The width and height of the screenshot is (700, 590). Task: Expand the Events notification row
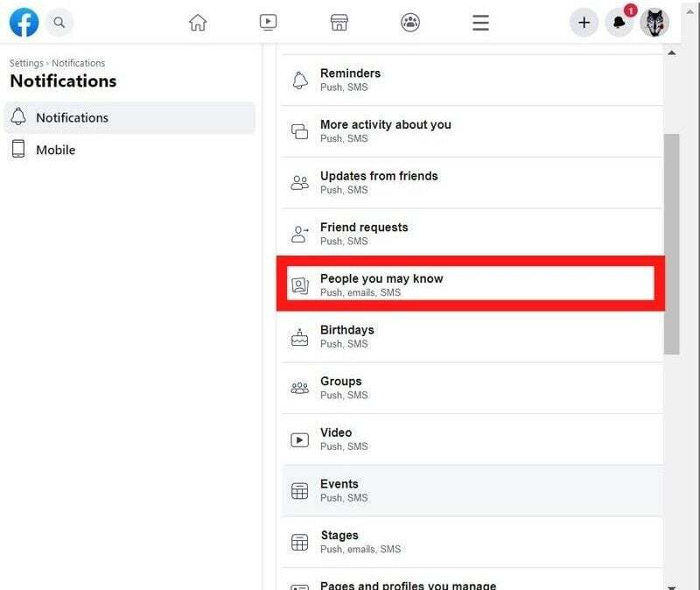[x=472, y=491]
